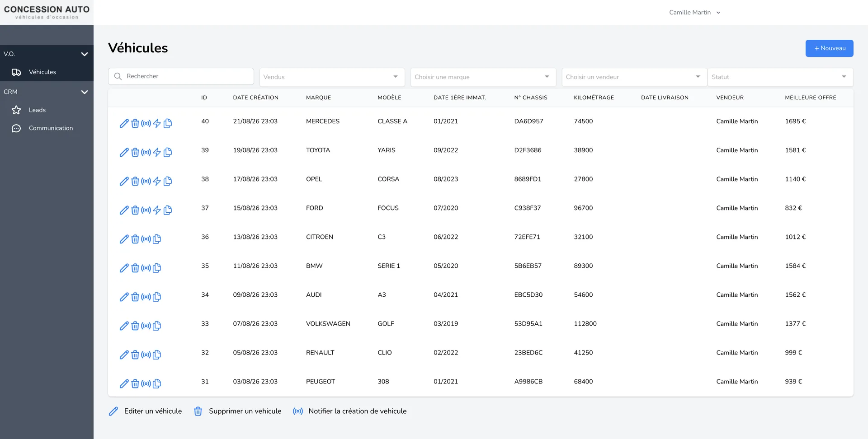The image size is (868, 439).
Task: Open the Choisir un vendeur dropdown
Action: [x=634, y=77]
